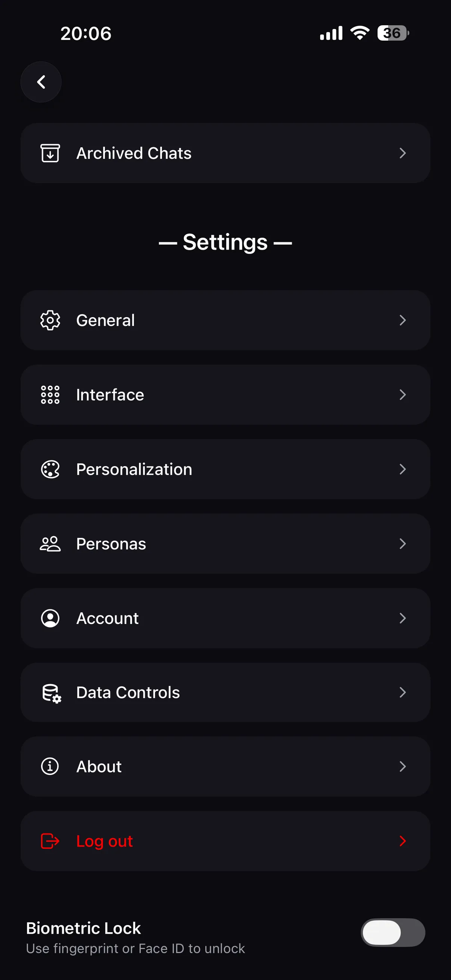
Task: Click the Account profile icon
Action: (50, 618)
